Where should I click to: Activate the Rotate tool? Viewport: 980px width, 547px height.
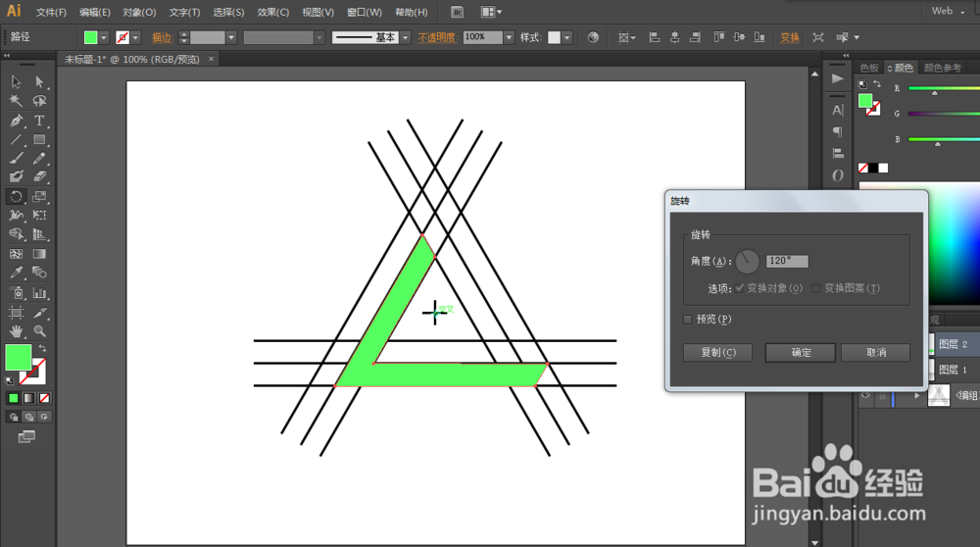pyautogui.click(x=17, y=196)
